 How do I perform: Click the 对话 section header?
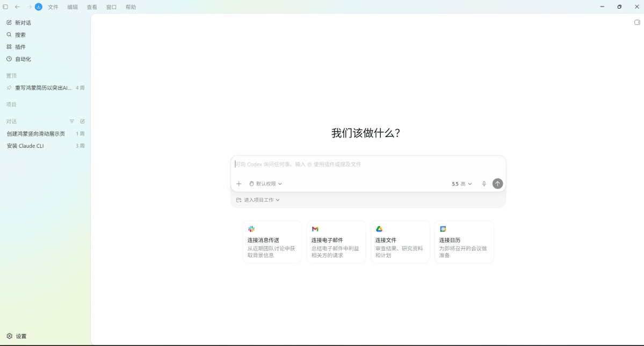pyautogui.click(x=11, y=121)
